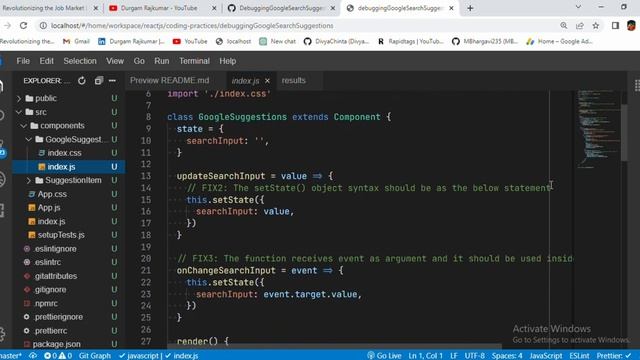
Task: Open the File menu
Action: [x=23, y=61]
